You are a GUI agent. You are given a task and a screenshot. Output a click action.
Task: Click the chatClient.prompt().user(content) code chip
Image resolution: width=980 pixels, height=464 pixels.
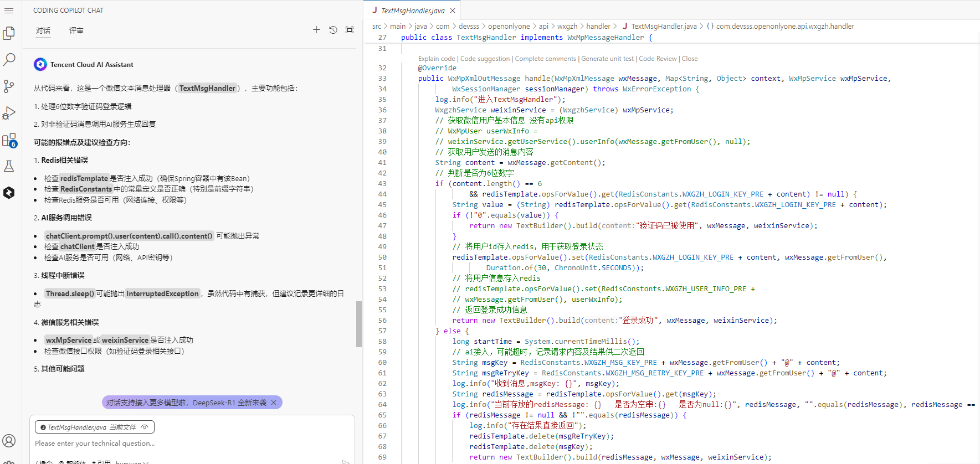pos(129,236)
